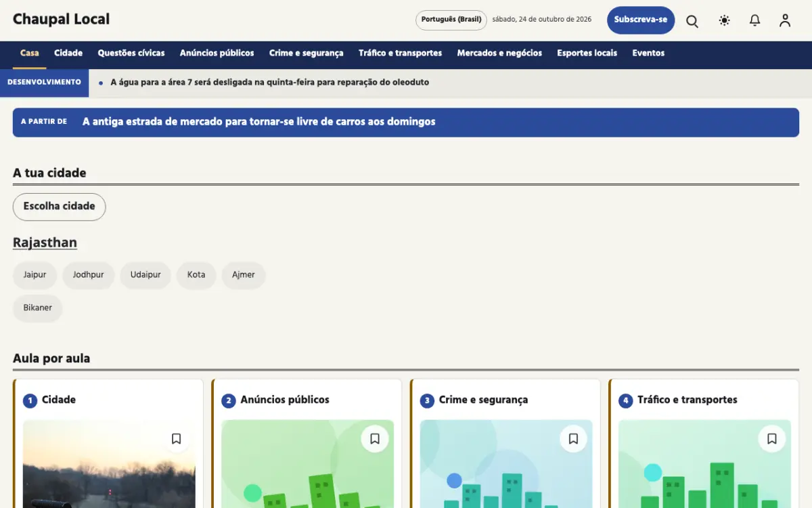The width and height of the screenshot is (812, 508).
Task: Select the Jaipur city chip
Action: tap(35, 275)
